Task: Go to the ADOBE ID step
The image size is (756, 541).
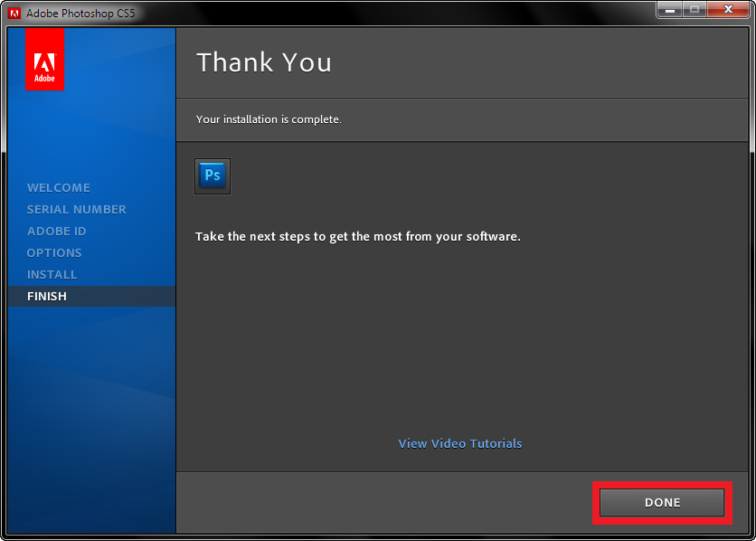Action: click(56, 231)
